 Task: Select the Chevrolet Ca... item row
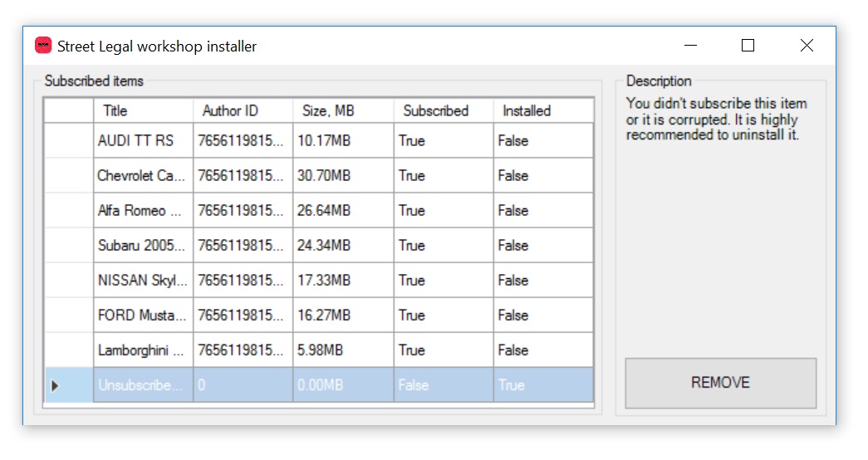(143, 176)
